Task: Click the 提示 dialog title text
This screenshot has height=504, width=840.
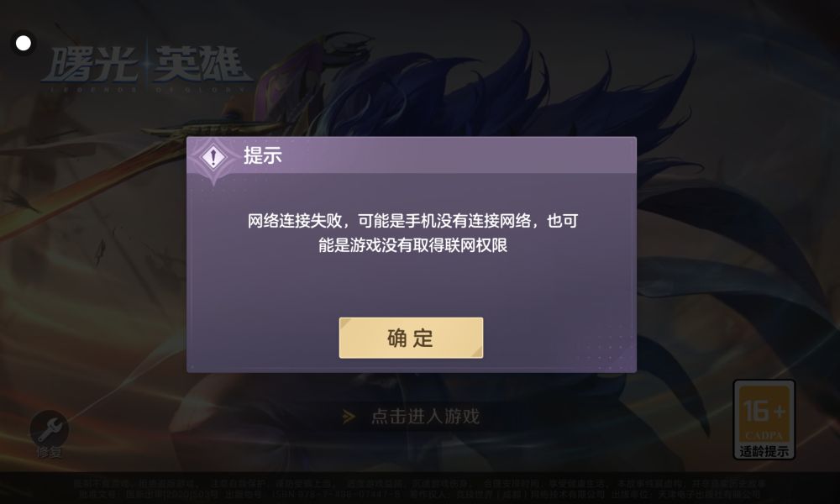Action: [x=262, y=155]
